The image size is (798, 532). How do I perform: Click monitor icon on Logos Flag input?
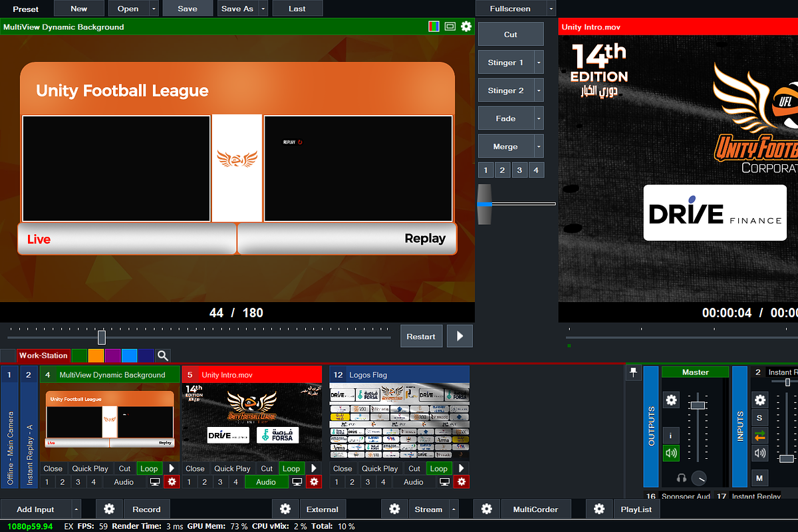(445, 482)
